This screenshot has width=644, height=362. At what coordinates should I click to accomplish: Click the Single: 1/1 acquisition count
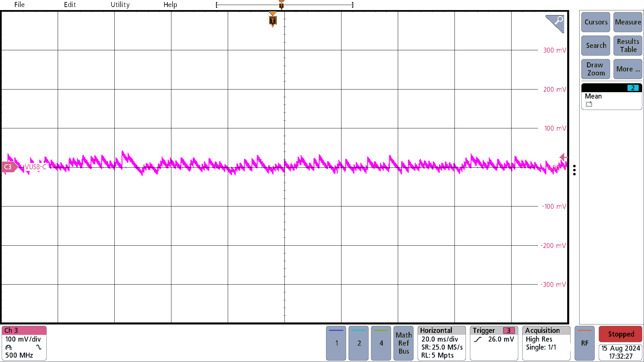[x=541, y=347]
